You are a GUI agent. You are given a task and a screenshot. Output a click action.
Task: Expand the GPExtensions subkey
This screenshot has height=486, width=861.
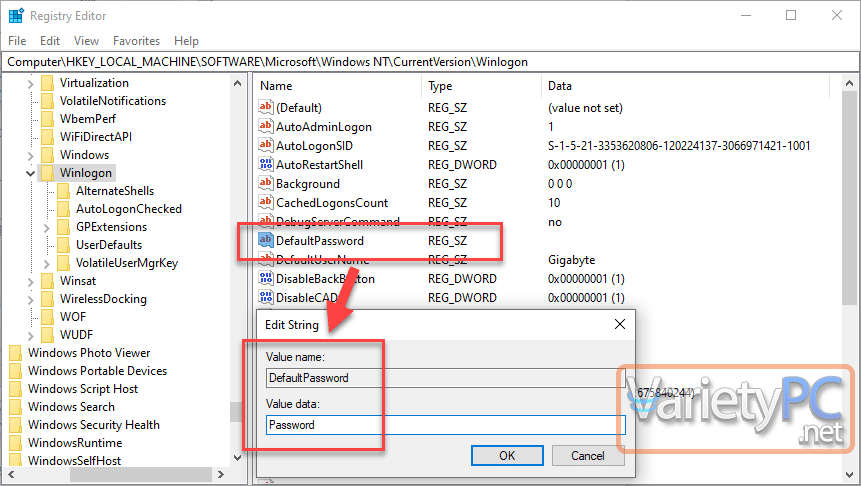[x=47, y=227]
